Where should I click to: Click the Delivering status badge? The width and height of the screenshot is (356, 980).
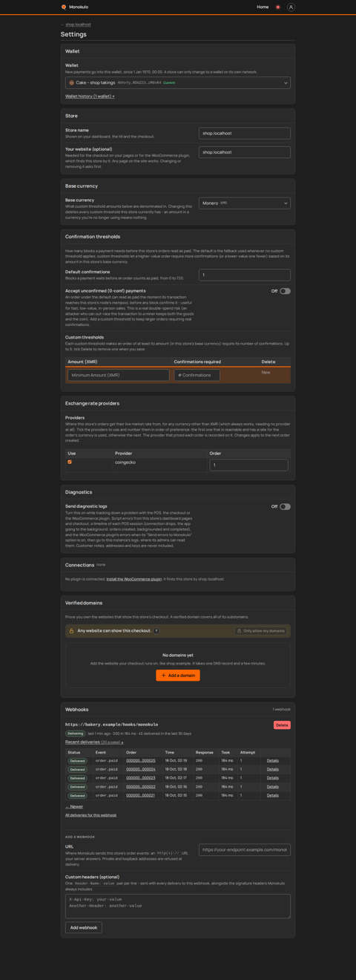pos(76,734)
